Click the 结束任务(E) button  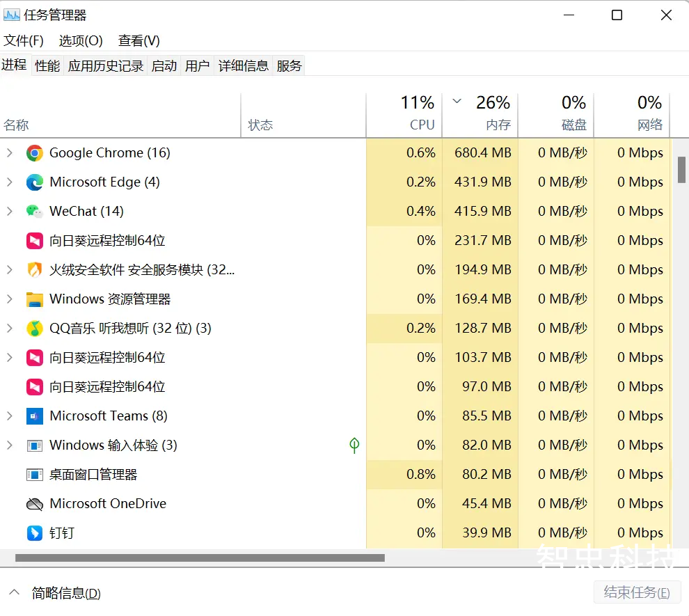tap(637, 592)
